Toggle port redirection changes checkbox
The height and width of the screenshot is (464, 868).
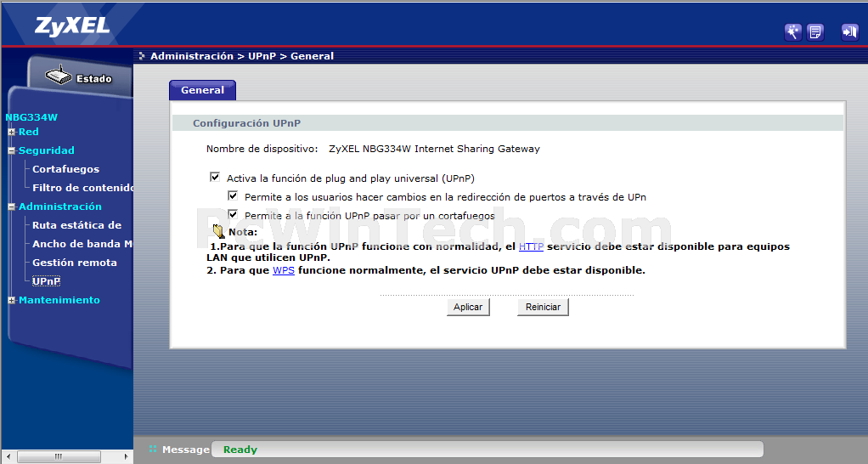[233, 196]
